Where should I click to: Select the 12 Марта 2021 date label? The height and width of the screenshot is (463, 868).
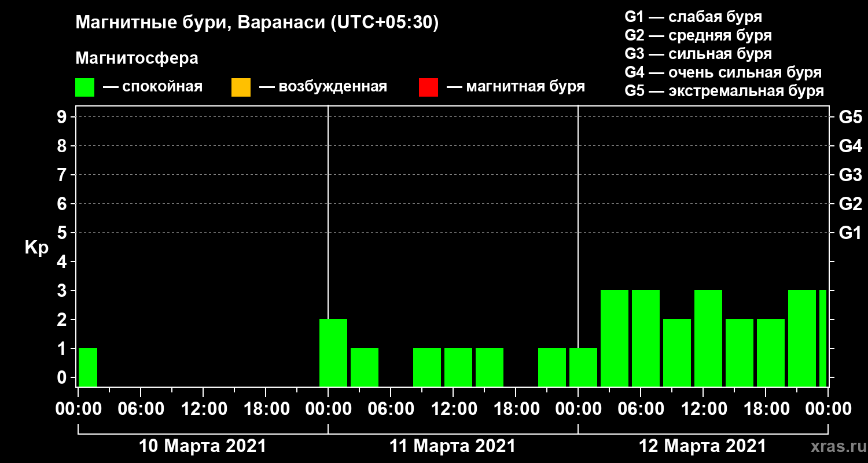pyautogui.click(x=703, y=446)
